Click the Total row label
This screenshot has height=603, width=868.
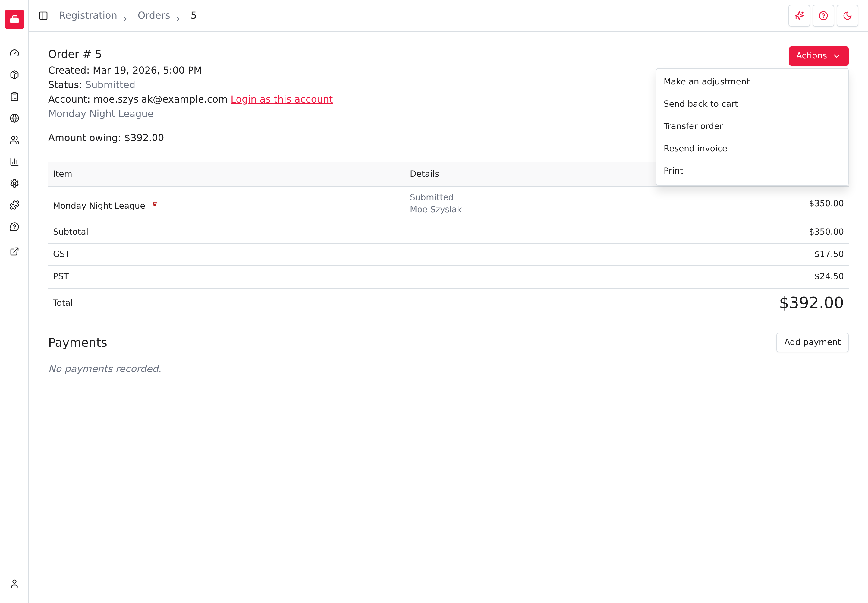pos(63,303)
